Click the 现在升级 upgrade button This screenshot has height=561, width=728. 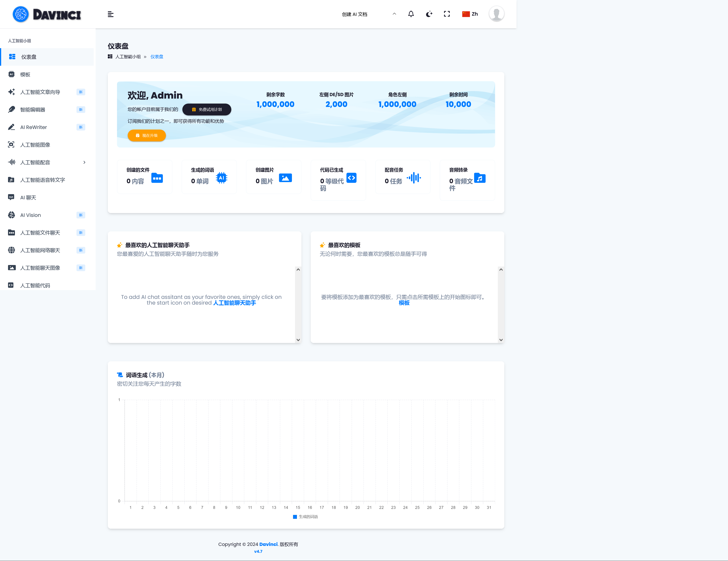tap(147, 136)
